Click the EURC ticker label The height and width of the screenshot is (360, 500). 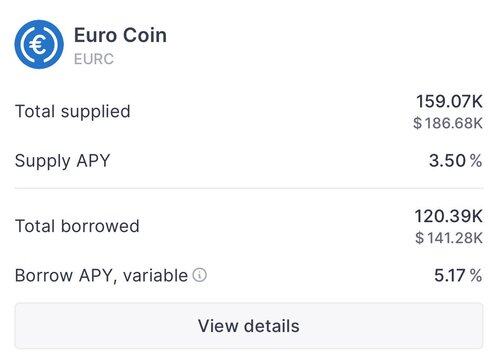click(x=94, y=59)
